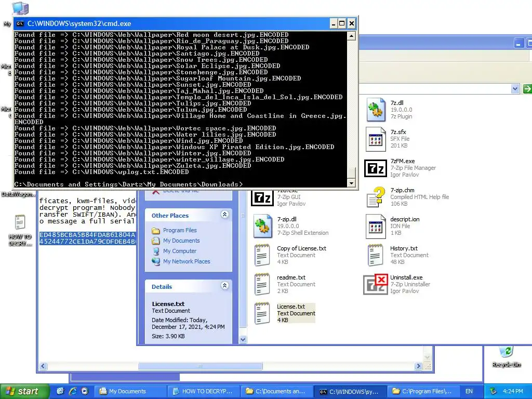
Task: Select the Copy of License.txt icon
Action: click(x=262, y=255)
